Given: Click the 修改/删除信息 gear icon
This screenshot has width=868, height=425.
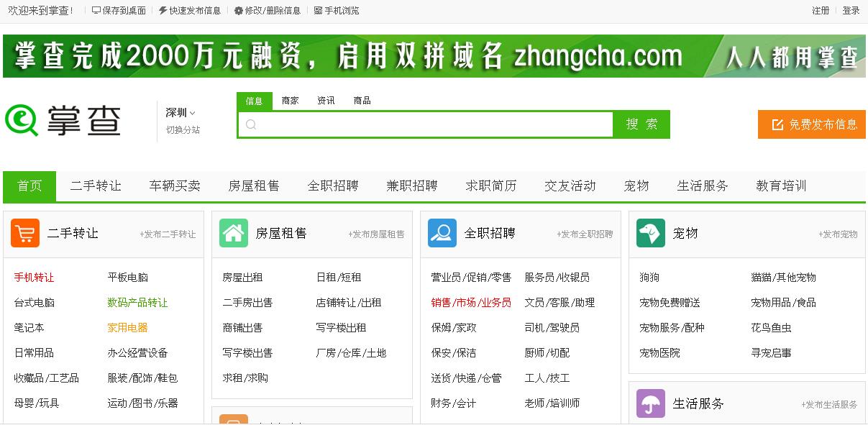Looking at the screenshot, I should 239,11.
